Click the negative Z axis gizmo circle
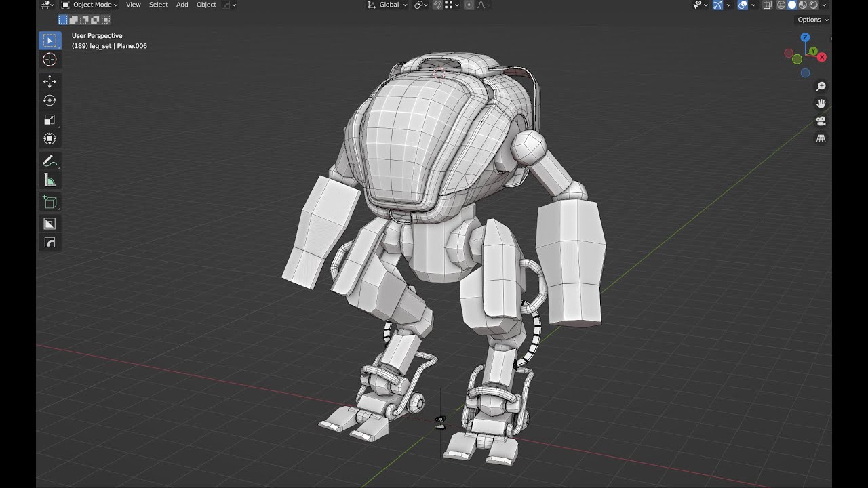 (805, 73)
